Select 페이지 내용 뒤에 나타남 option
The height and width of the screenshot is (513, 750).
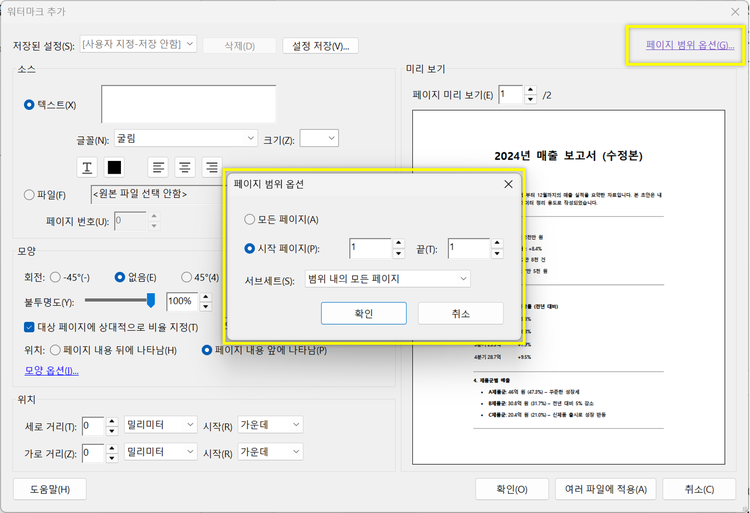click(55, 350)
